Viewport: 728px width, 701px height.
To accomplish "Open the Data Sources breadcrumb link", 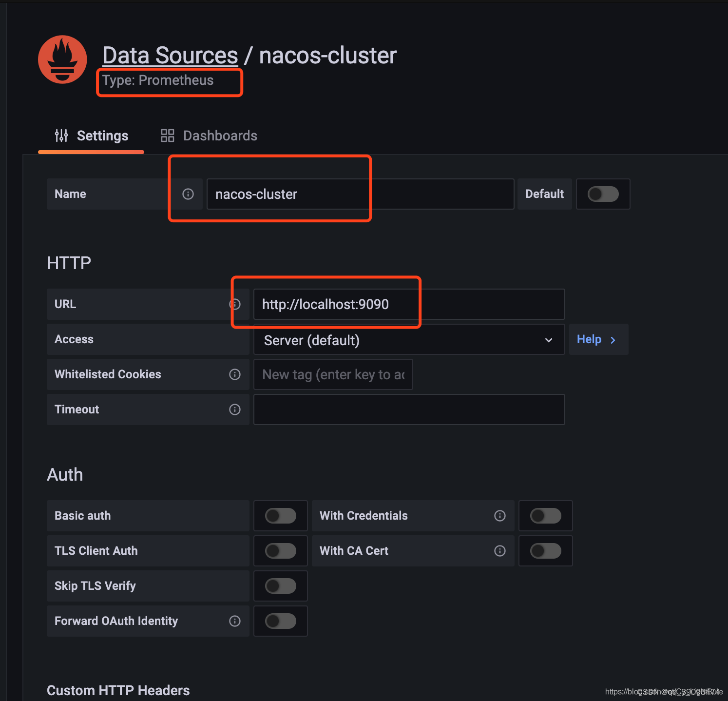I will 169,55.
